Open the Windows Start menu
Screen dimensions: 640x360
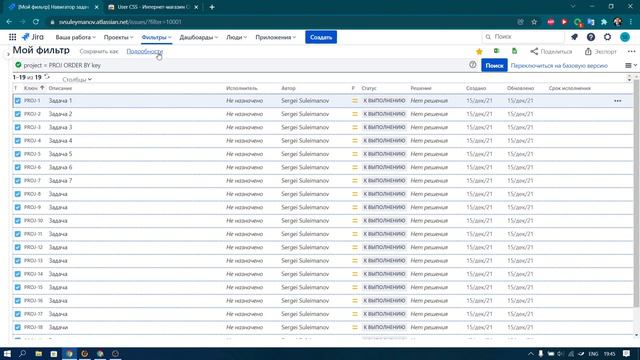pos(7,353)
